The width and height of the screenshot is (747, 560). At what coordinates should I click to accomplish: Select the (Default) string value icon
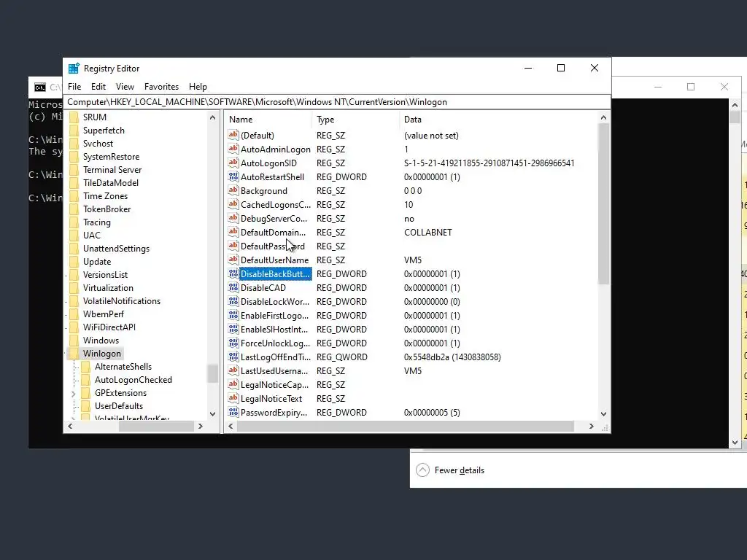click(233, 135)
